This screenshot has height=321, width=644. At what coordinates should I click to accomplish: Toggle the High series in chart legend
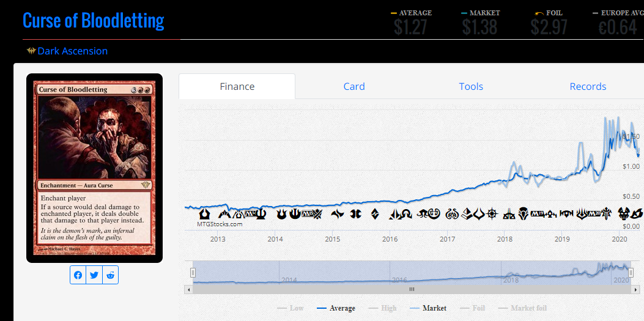pos(382,308)
